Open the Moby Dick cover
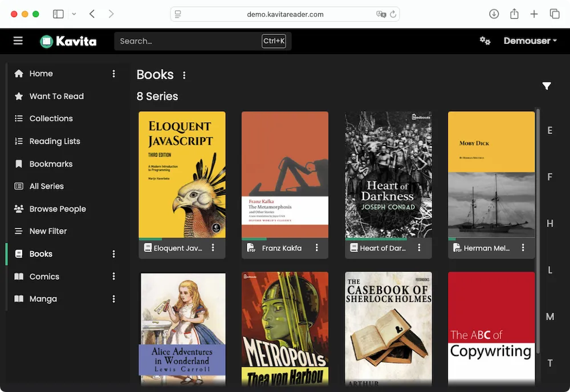570x392 pixels. [491, 175]
